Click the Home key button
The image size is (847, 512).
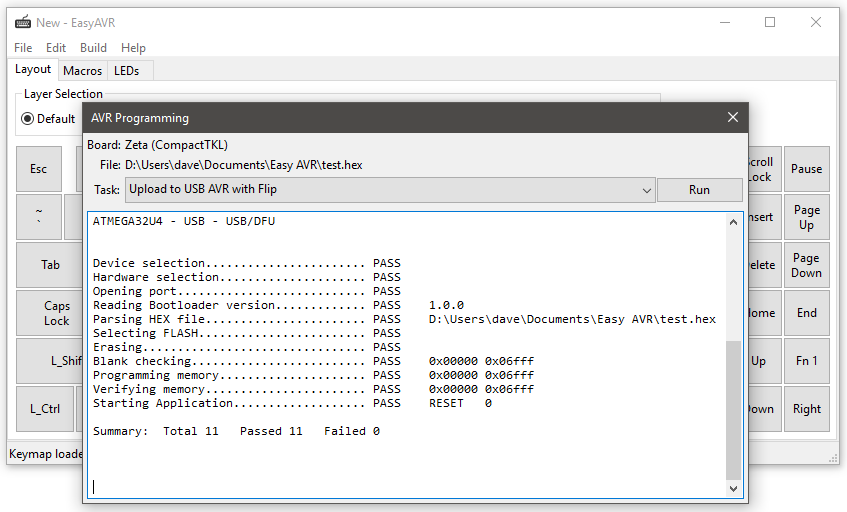click(764, 313)
